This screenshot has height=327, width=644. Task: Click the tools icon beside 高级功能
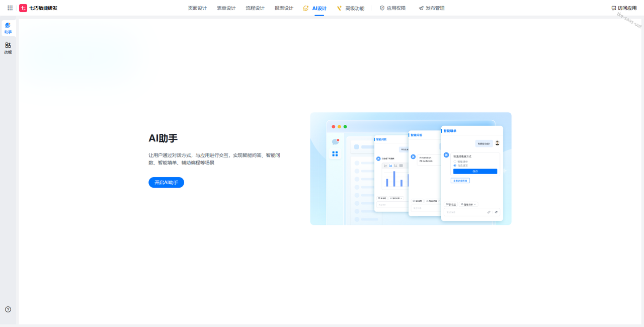340,8
